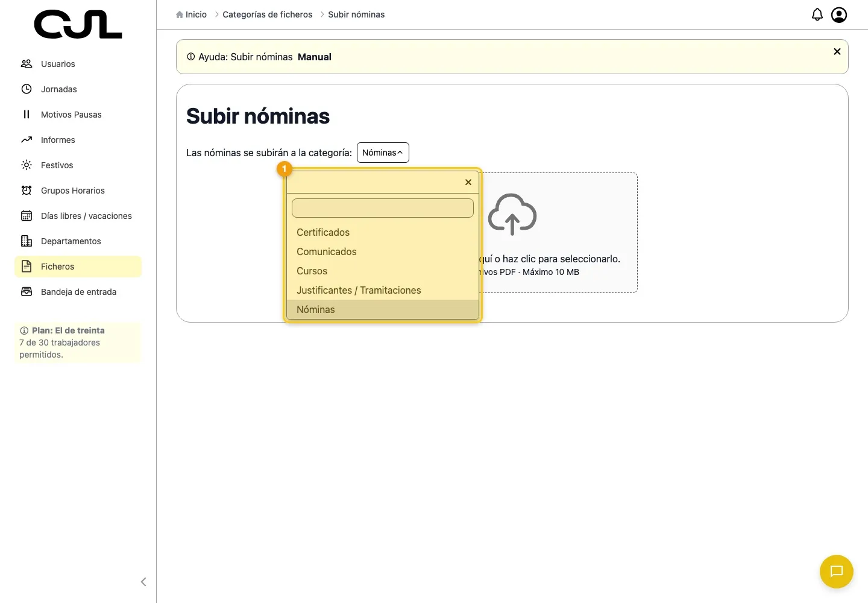
Task: Open Departamentos section
Action: coord(78,241)
